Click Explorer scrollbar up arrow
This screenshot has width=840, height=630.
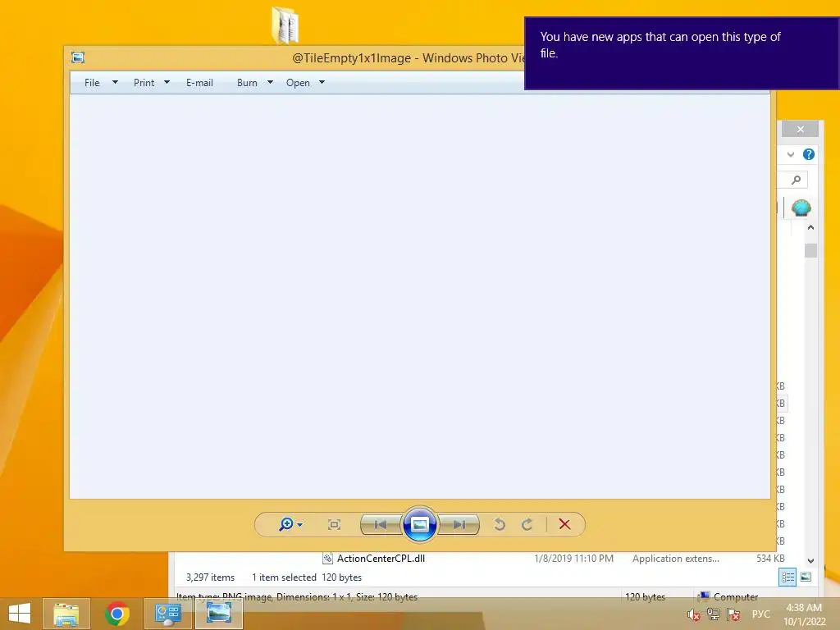click(810, 228)
